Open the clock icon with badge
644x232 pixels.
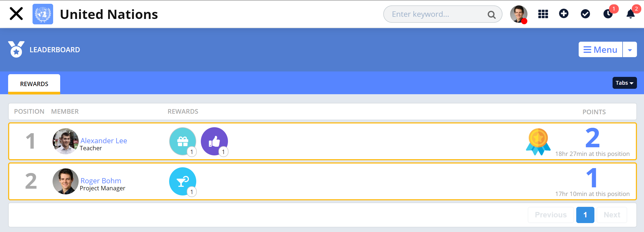[608, 14]
